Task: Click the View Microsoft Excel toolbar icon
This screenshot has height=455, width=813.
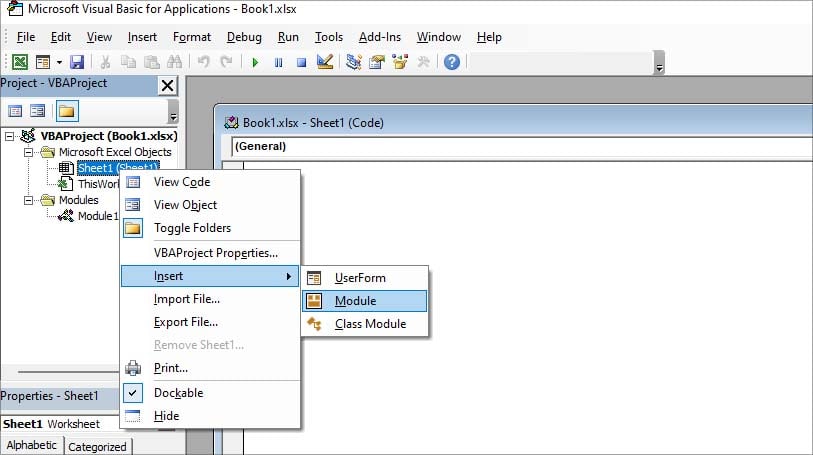Action: click(x=20, y=62)
